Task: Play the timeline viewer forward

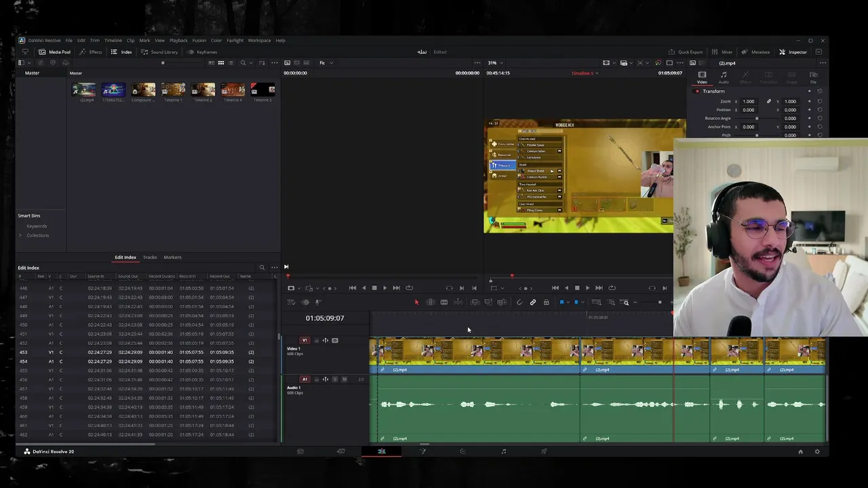Action: tap(587, 288)
